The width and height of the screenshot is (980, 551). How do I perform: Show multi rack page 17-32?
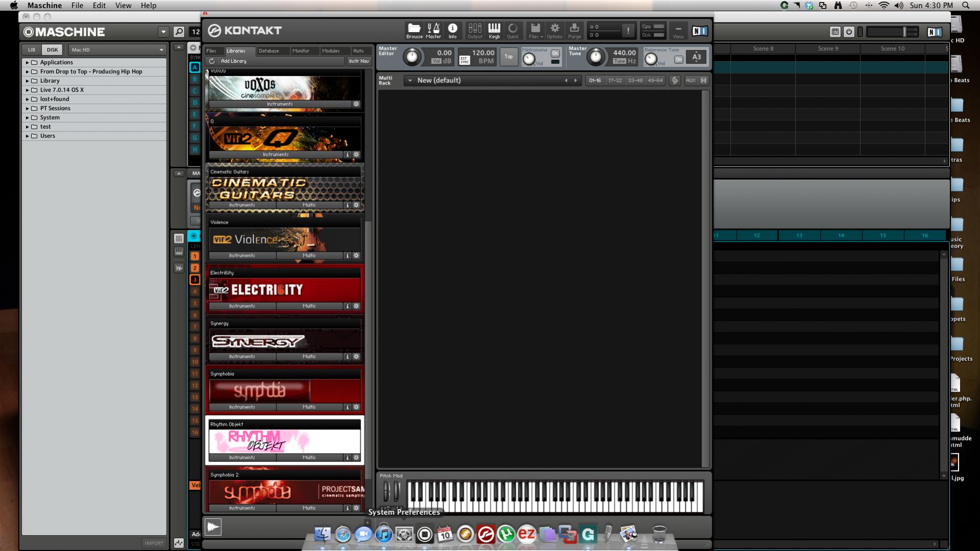click(615, 81)
